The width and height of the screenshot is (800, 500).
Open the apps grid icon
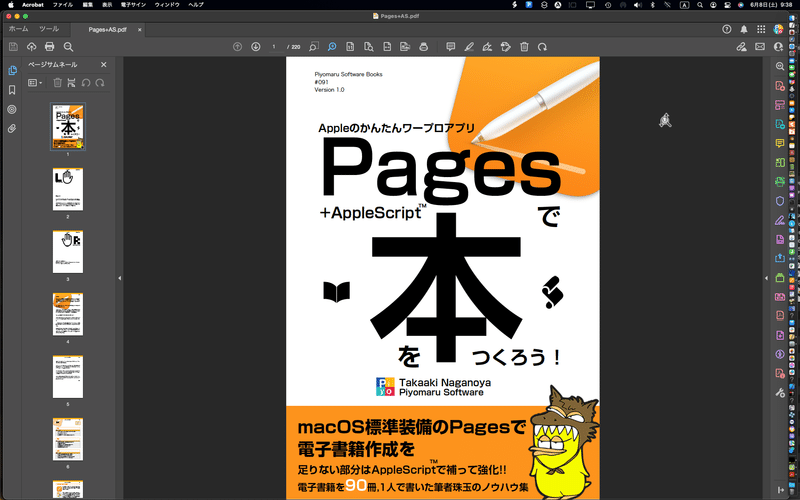click(x=761, y=30)
